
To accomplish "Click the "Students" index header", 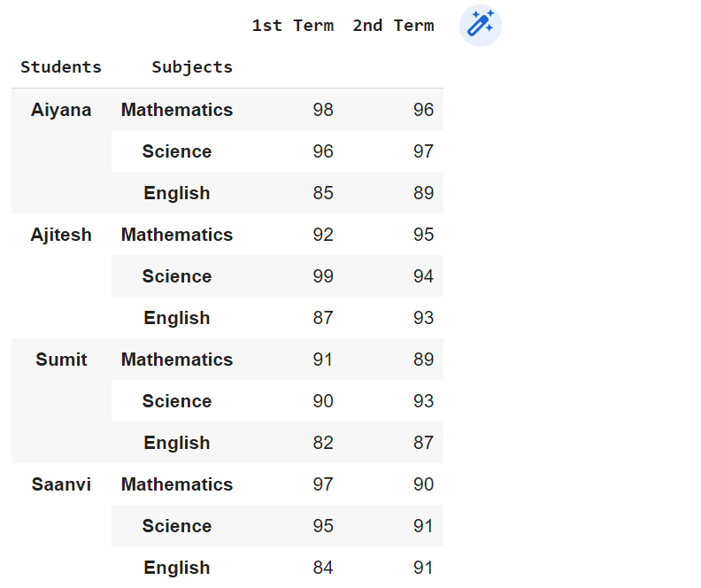I will (61, 67).
